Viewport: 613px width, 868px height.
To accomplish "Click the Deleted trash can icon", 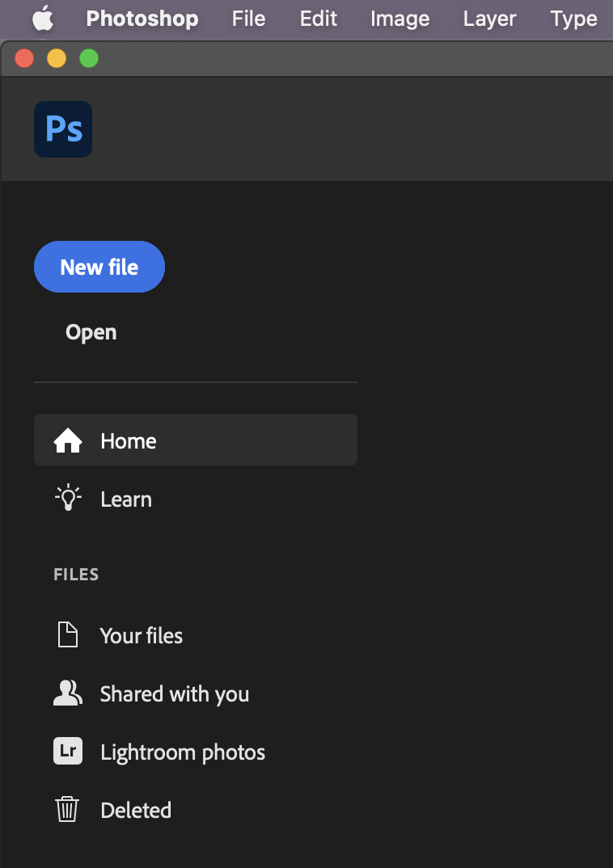I will click(x=67, y=809).
